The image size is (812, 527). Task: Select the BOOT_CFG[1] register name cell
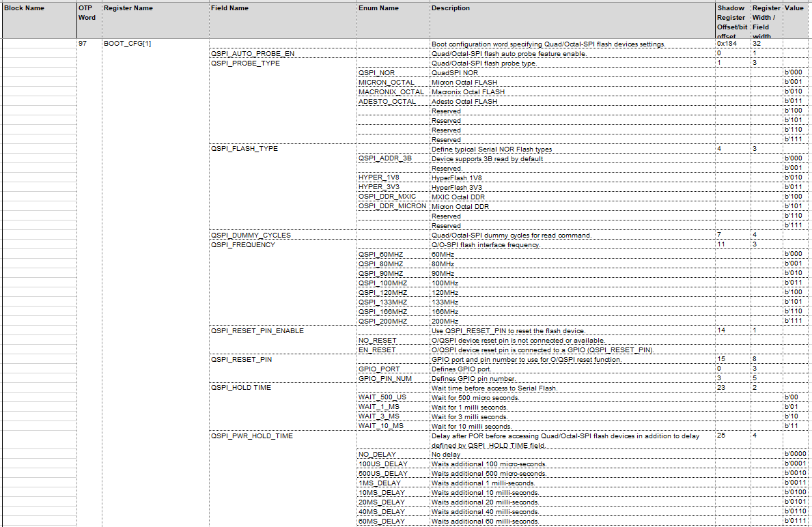[155, 44]
